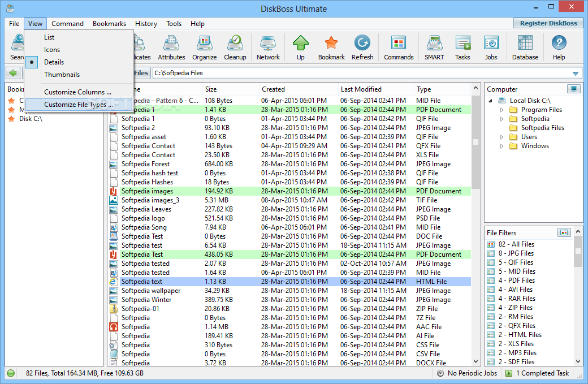Expand the Softpedia folder node
The height and width of the screenshot is (384, 588).
[x=501, y=119]
